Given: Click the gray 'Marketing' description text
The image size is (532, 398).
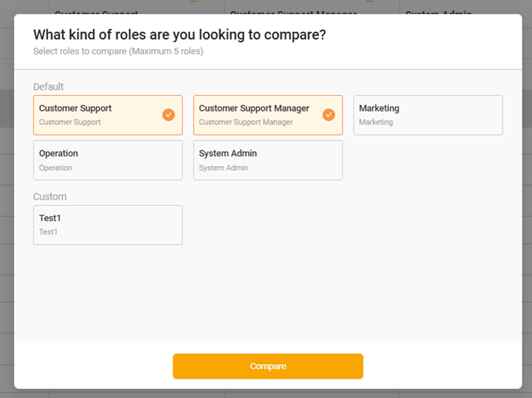Looking at the screenshot, I should 376,122.
